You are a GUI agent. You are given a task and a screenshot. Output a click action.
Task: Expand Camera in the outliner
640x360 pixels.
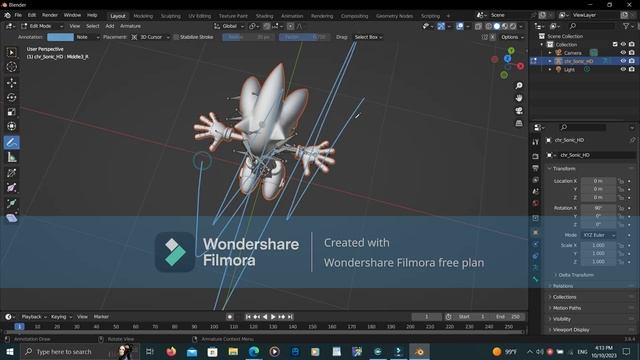(550, 53)
